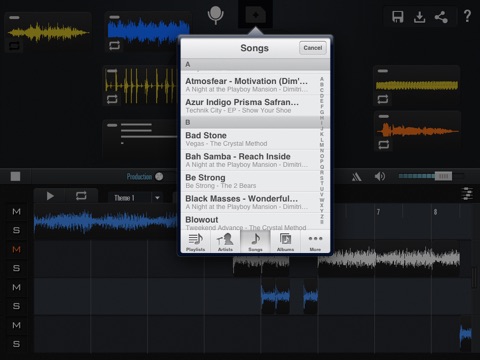
Task: Select song Azur Indigo Prisma Safran
Action: [x=250, y=106]
